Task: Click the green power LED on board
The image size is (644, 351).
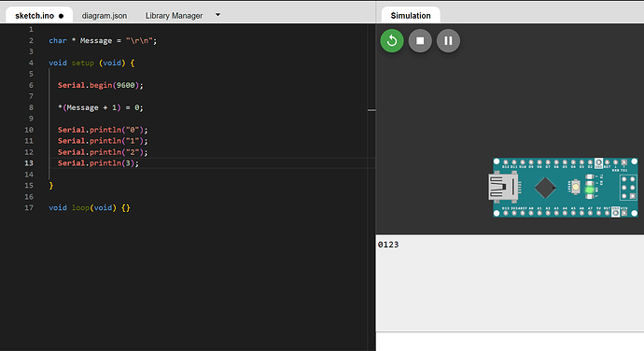Action: coord(589,190)
